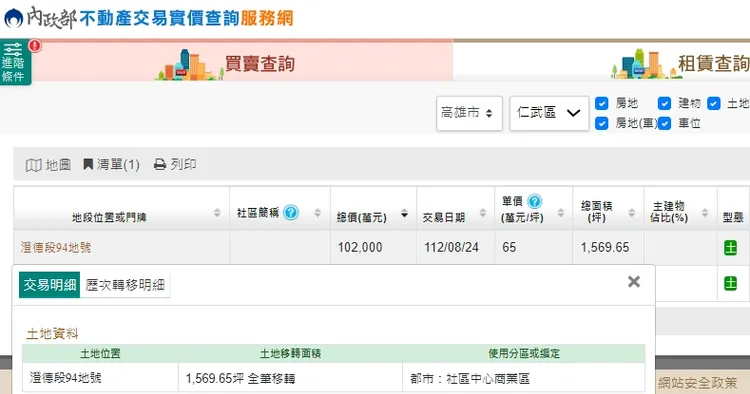Show the 地圖 map view
Screen dimensions: 750x394
click(x=48, y=165)
